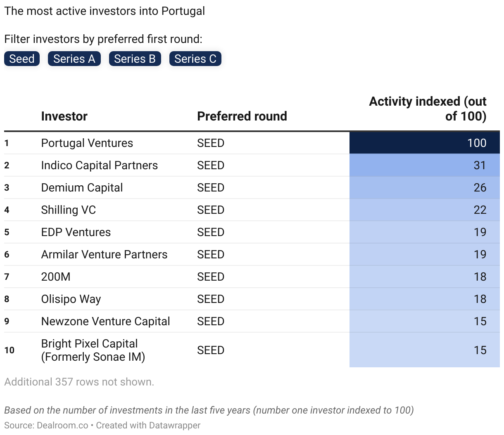
Task: Click Armilar Venture Partners investor name
Action: pyautogui.click(x=104, y=255)
